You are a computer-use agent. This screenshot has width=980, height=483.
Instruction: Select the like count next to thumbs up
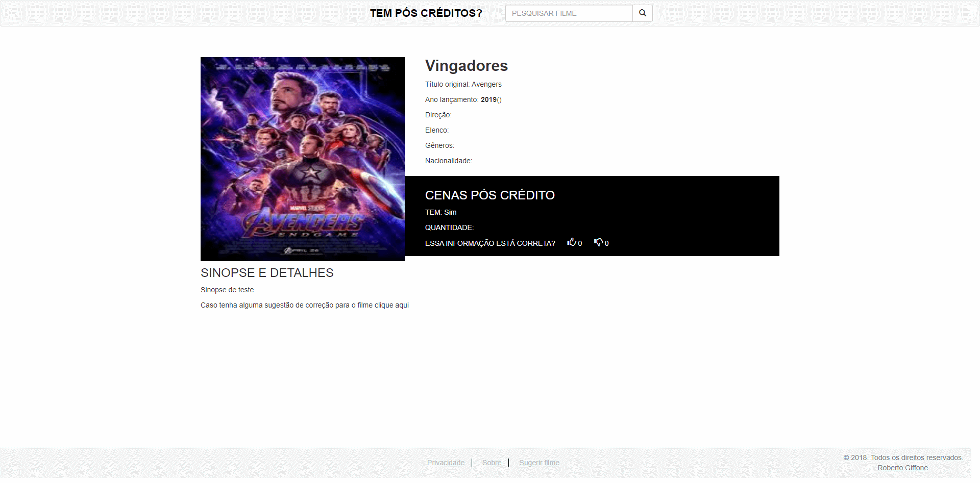580,244
